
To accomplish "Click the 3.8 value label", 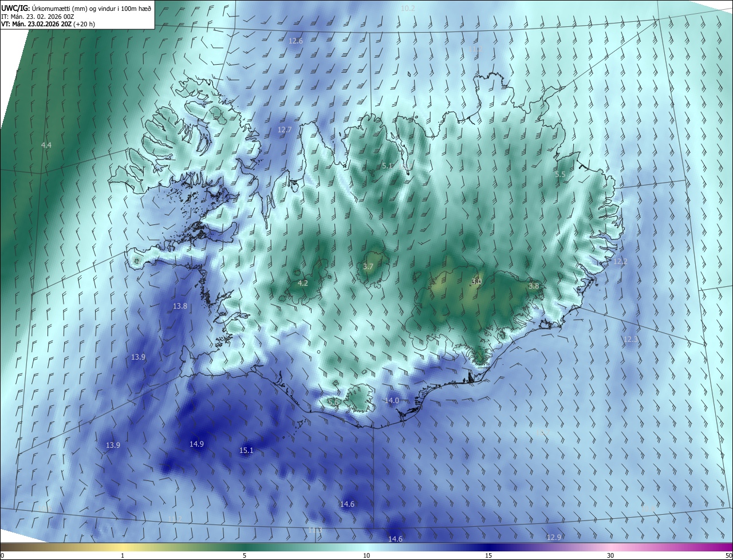I will [x=534, y=286].
